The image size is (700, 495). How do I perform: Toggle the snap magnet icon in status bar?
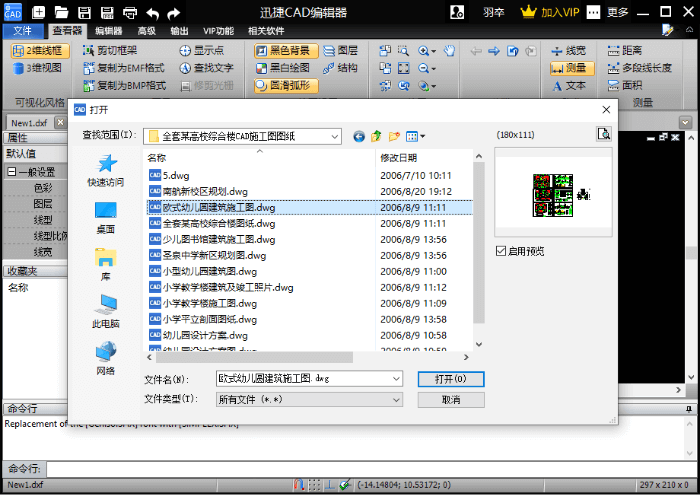pos(299,484)
